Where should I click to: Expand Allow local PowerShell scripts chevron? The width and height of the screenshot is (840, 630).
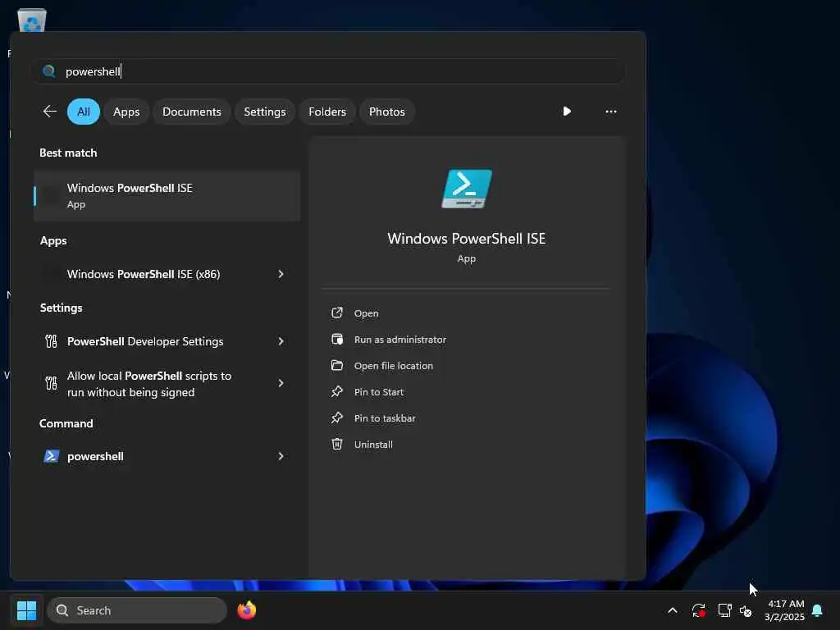click(281, 383)
